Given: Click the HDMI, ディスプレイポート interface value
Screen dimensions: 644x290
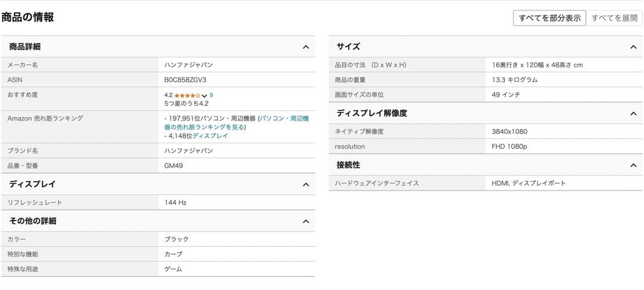Looking at the screenshot, I should [528, 183].
